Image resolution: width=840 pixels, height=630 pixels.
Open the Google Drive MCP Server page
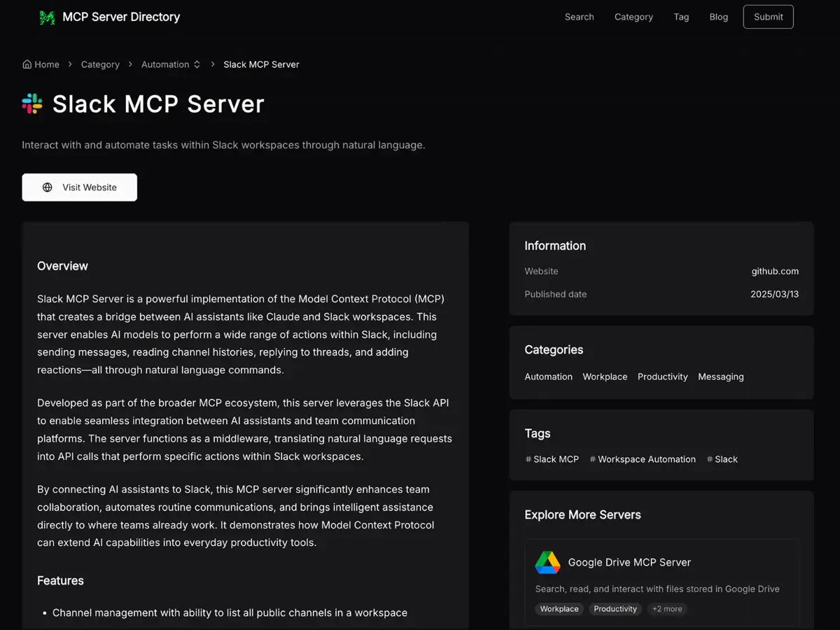(x=629, y=562)
